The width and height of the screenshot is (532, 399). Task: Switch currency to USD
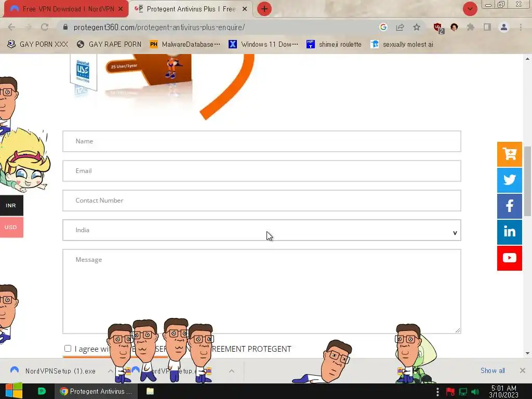click(11, 228)
